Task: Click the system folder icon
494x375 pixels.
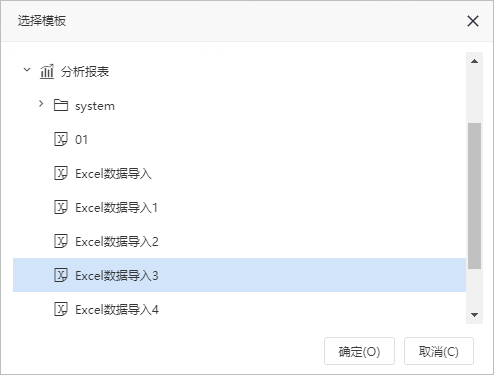Action: click(x=61, y=105)
